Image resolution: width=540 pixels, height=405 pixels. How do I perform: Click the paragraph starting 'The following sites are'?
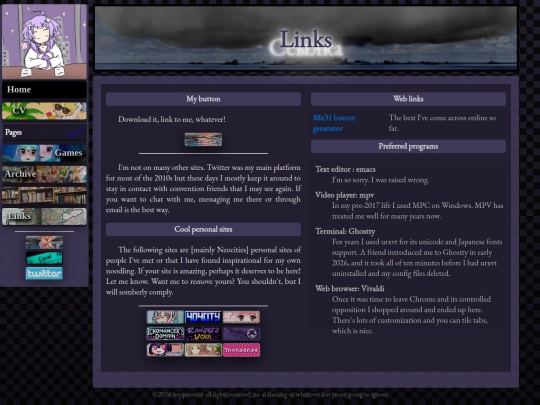[x=203, y=271]
